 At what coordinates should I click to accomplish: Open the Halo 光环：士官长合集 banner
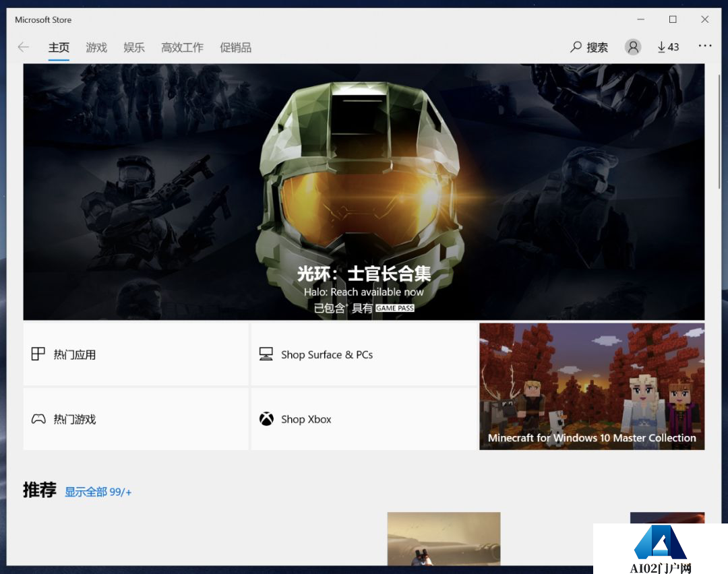(x=364, y=191)
